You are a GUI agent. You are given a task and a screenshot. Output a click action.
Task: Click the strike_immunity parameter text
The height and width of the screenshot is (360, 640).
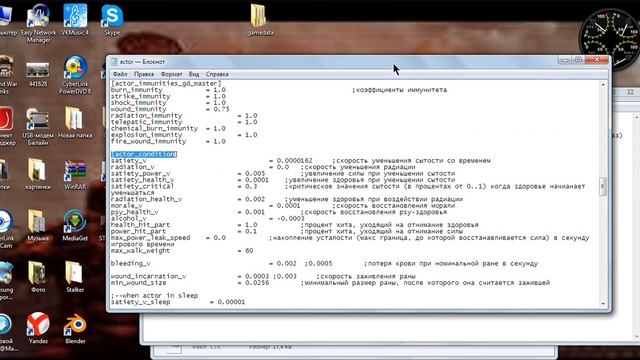click(141, 96)
